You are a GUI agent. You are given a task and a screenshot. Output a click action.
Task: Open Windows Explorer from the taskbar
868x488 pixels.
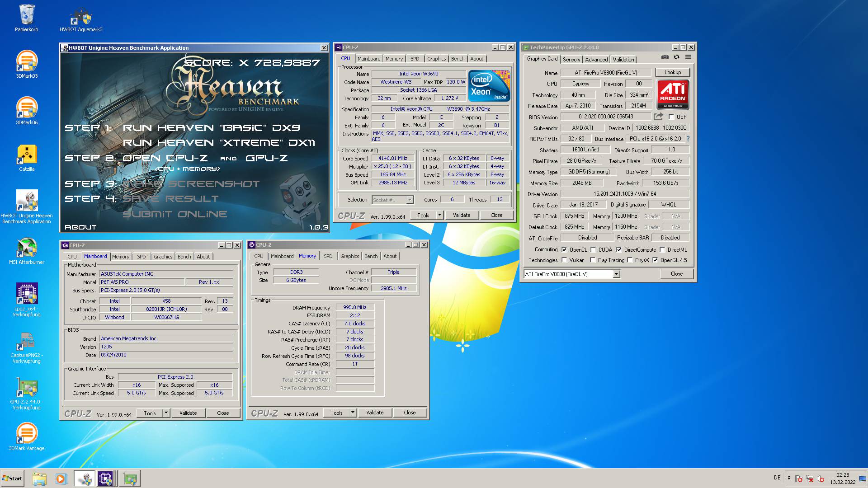pos(39,479)
